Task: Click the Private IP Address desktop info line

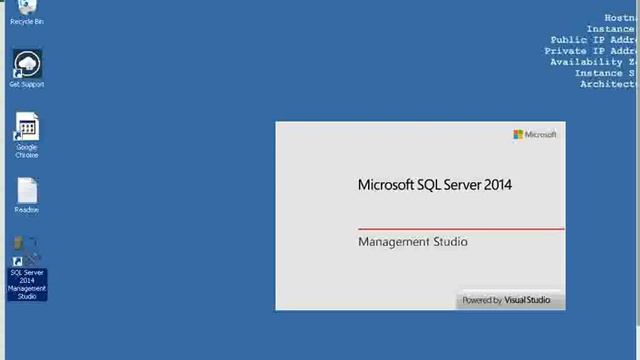Action: coord(590,51)
